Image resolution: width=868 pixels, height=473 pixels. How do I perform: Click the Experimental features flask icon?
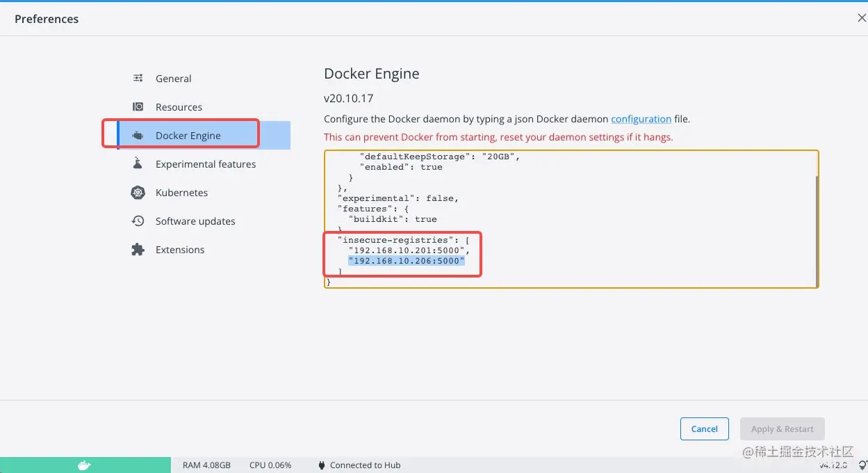[x=138, y=163]
